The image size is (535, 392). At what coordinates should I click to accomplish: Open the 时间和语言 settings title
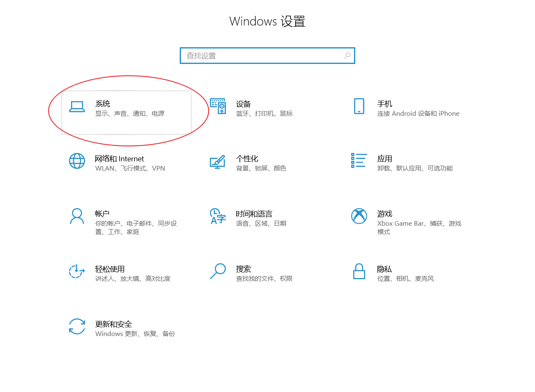tap(254, 214)
